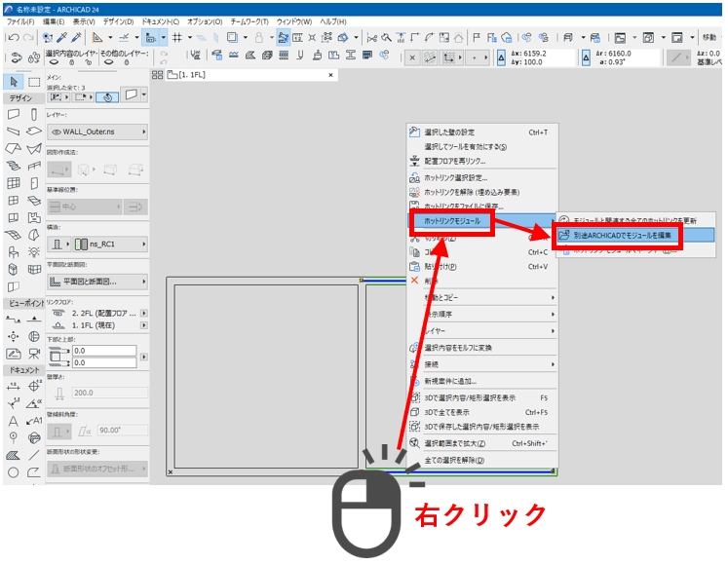Screen dimensions: 728x565
Task: Select the Label tool (A1 icon)
Action: point(34,421)
